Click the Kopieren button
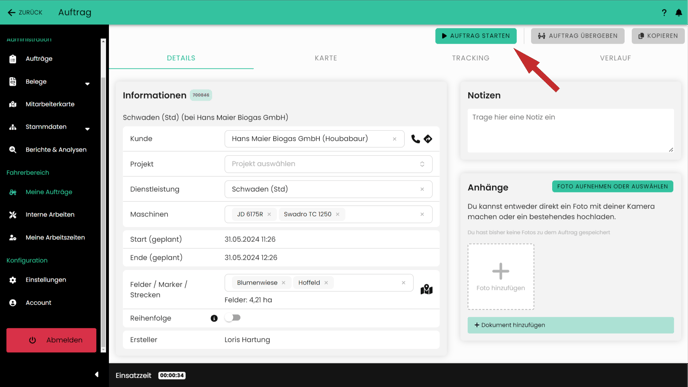688x387 pixels. [x=658, y=36]
